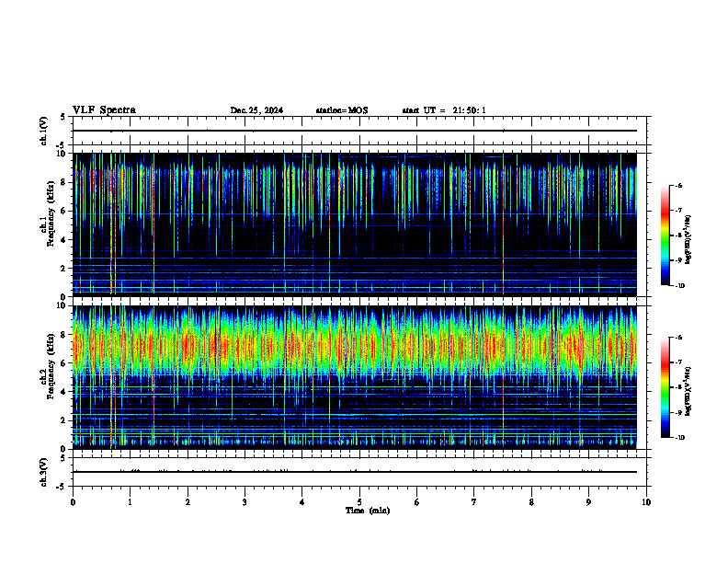Click the ch.2 spectrogram color bar
This screenshot has width=728, height=563.
[665, 387]
